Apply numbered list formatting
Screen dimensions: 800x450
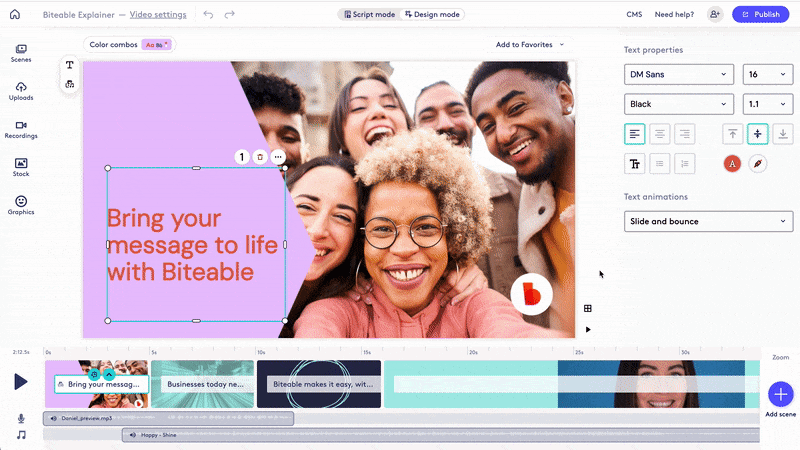685,164
